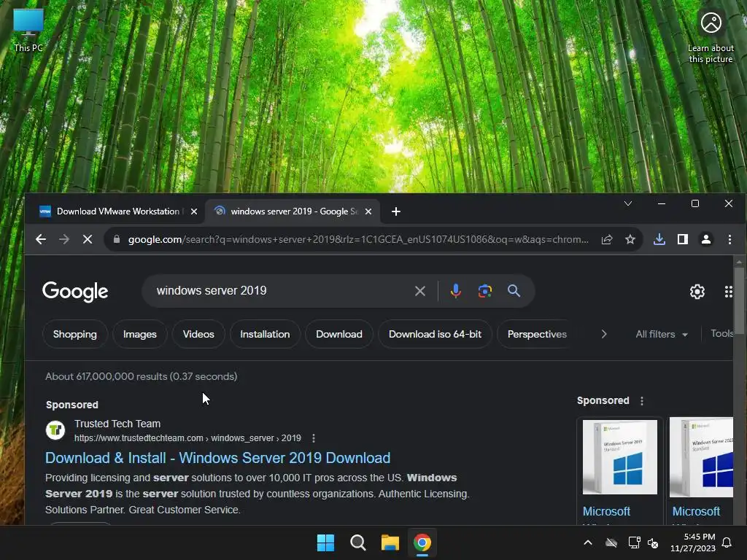
Task: Click Chrome icon in taskbar
Action: pyautogui.click(x=422, y=542)
